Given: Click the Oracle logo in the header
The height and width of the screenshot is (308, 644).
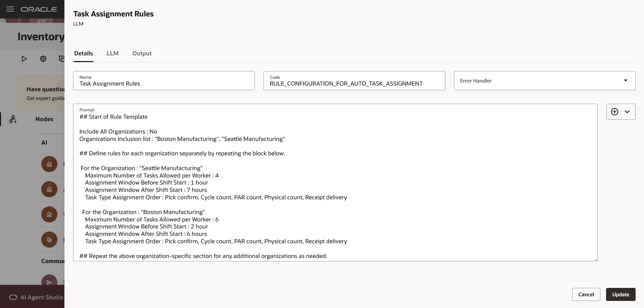Looking at the screenshot, I should [x=39, y=9].
